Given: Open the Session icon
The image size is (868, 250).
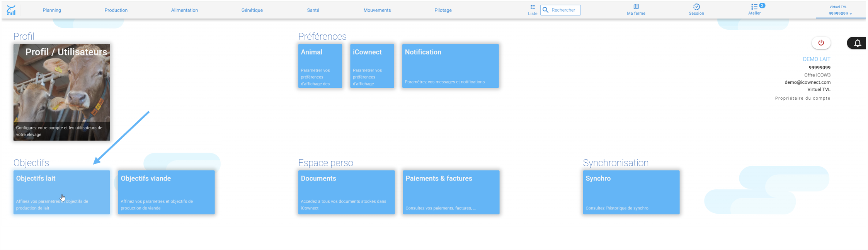Looking at the screenshot, I should 696,7.
